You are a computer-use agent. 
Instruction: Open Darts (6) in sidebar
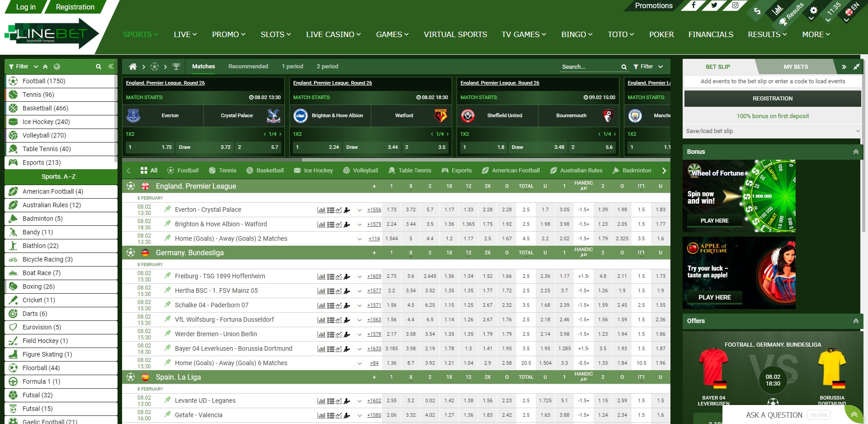(61, 314)
